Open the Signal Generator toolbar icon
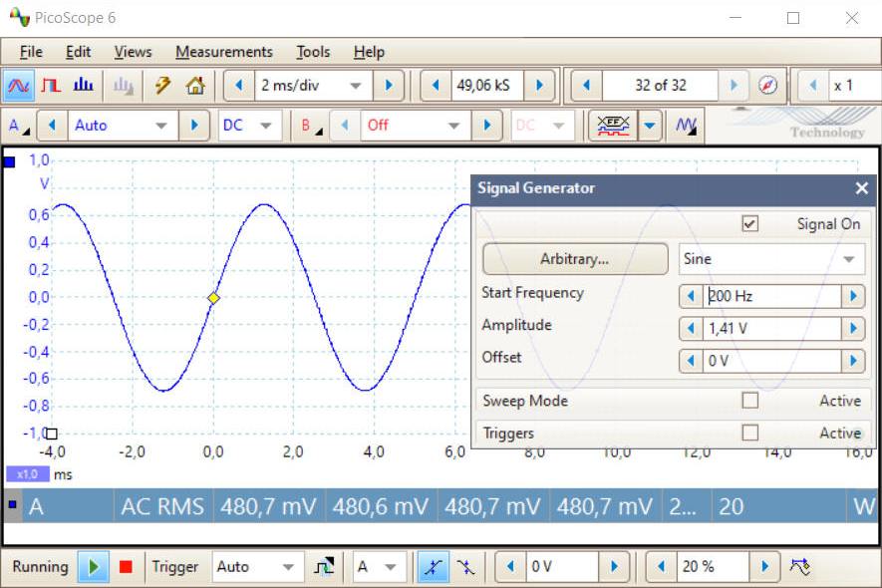 (685, 125)
